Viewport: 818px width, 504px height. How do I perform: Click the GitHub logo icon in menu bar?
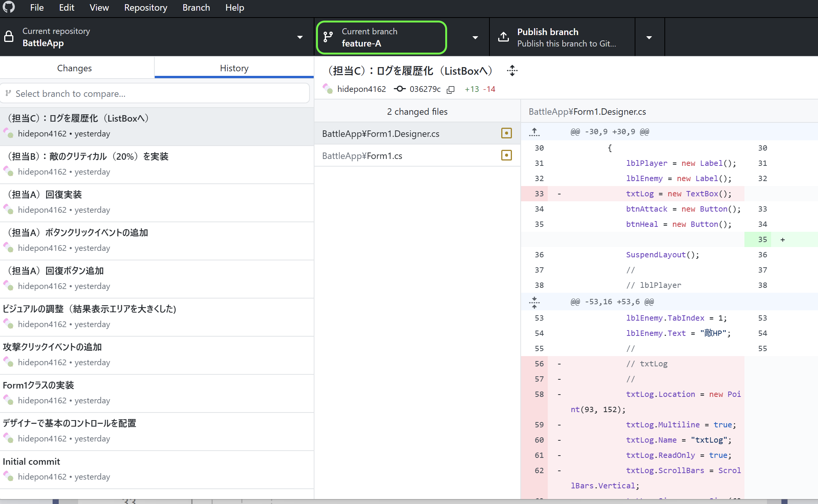pyautogui.click(x=8, y=7)
